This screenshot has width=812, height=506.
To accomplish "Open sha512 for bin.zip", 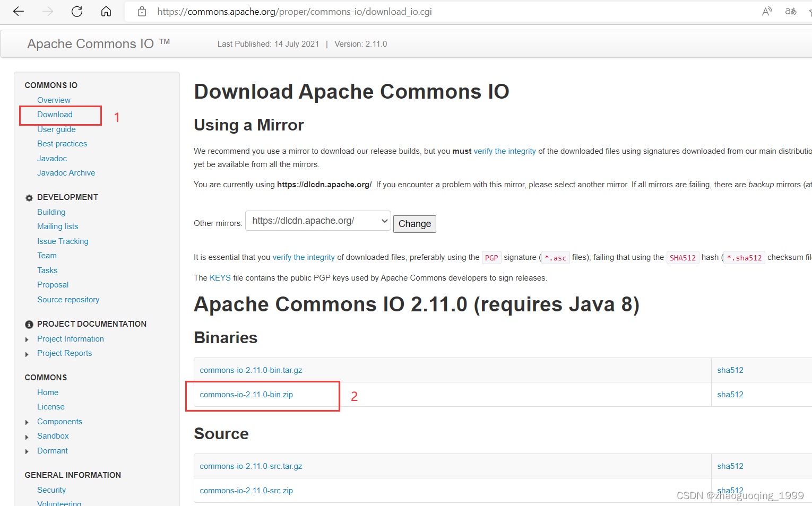I will pyautogui.click(x=730, y=395).
